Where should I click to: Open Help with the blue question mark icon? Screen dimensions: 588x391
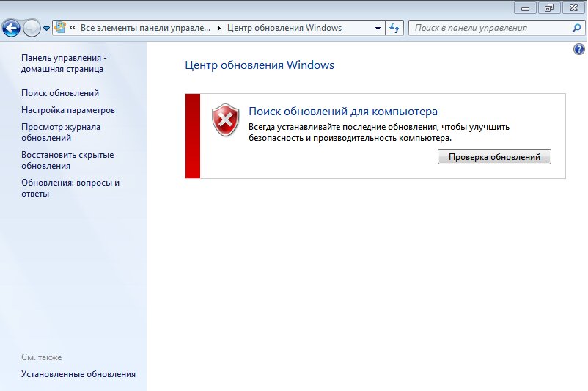click(x=579, y=49)
